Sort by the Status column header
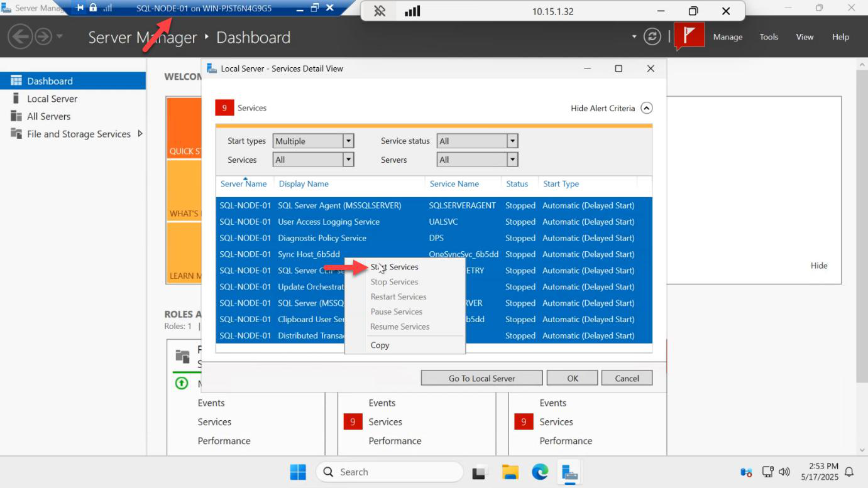 coord(517,184)
